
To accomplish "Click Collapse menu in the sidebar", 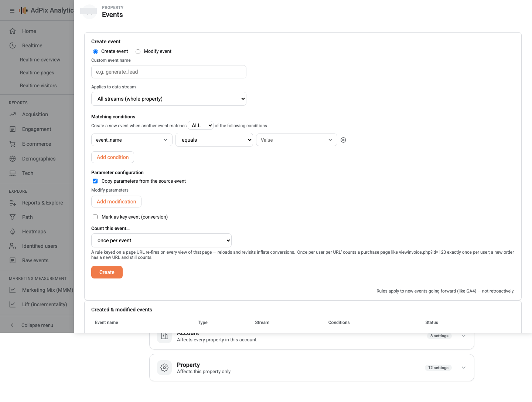I will (x=37, y=325).
